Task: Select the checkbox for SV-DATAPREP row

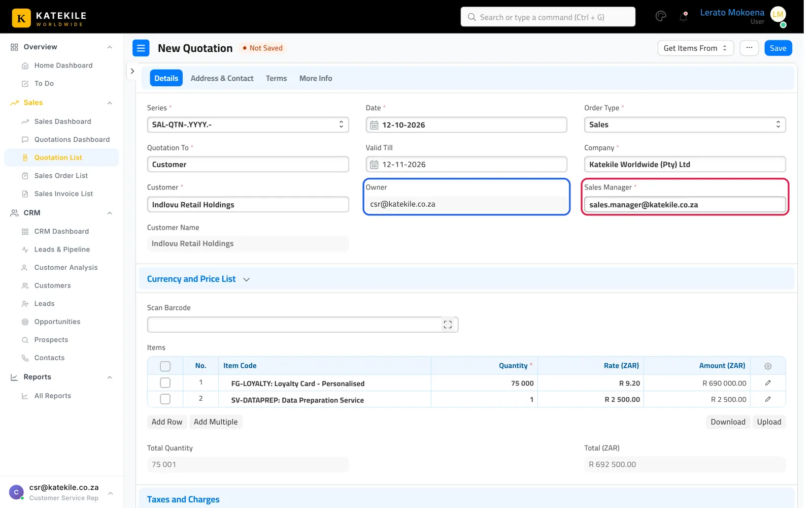Action: coord(165,399)
